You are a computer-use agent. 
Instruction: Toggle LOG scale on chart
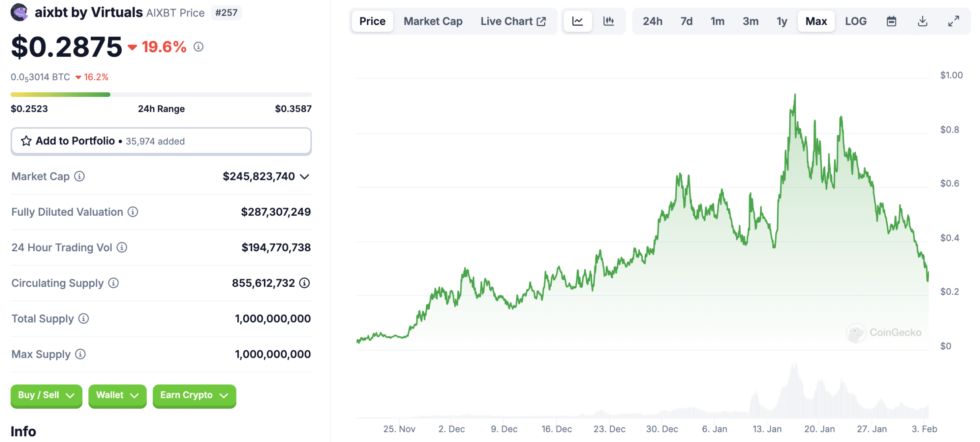tap(856, 21)
